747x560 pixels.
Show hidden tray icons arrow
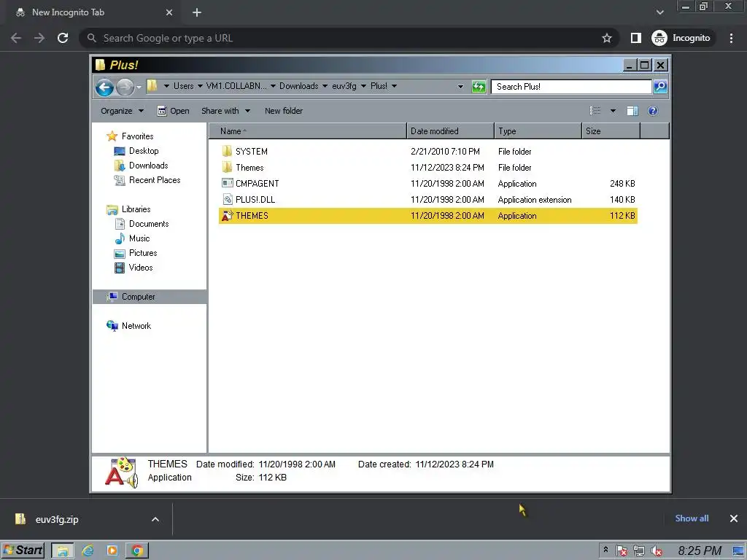click(x=605, y=550)
